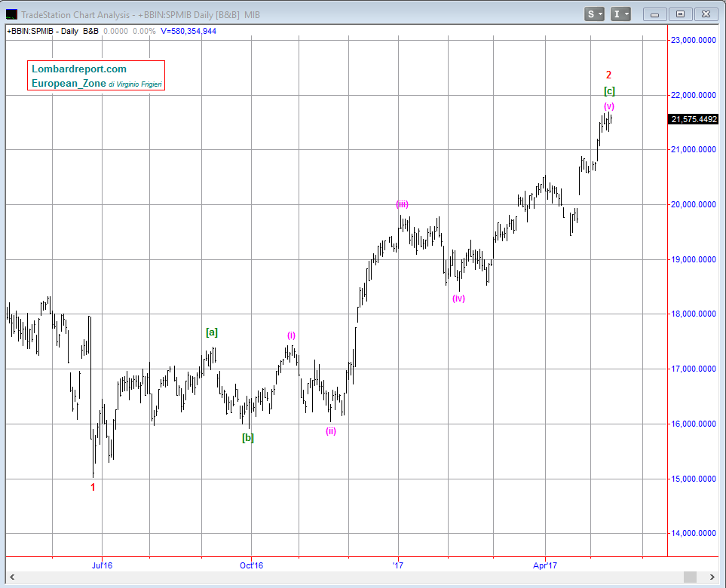Click the 16,000.0000 price axis label

[693, 424]
